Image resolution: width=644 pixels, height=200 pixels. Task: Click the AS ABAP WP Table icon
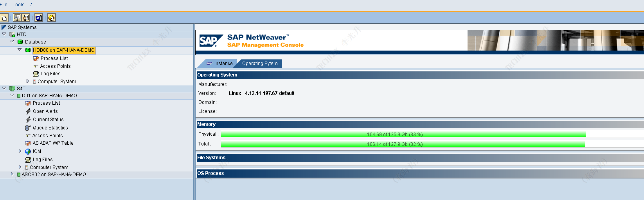[28, 143]
